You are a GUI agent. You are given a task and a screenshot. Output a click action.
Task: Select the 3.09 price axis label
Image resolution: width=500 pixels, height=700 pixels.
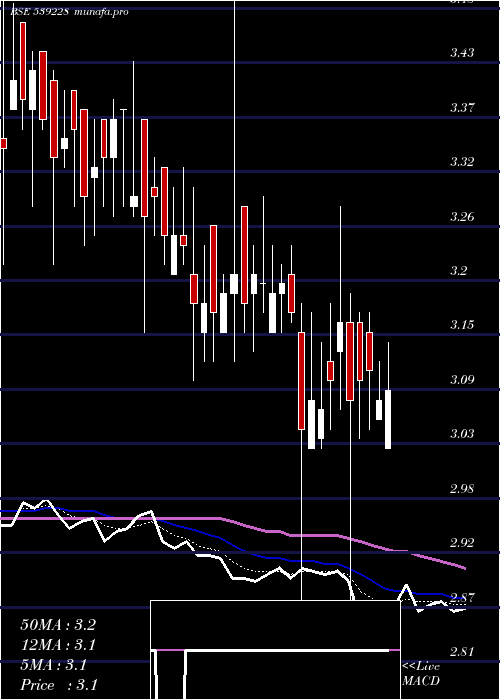pyautogui.click(x=462, y=380)
